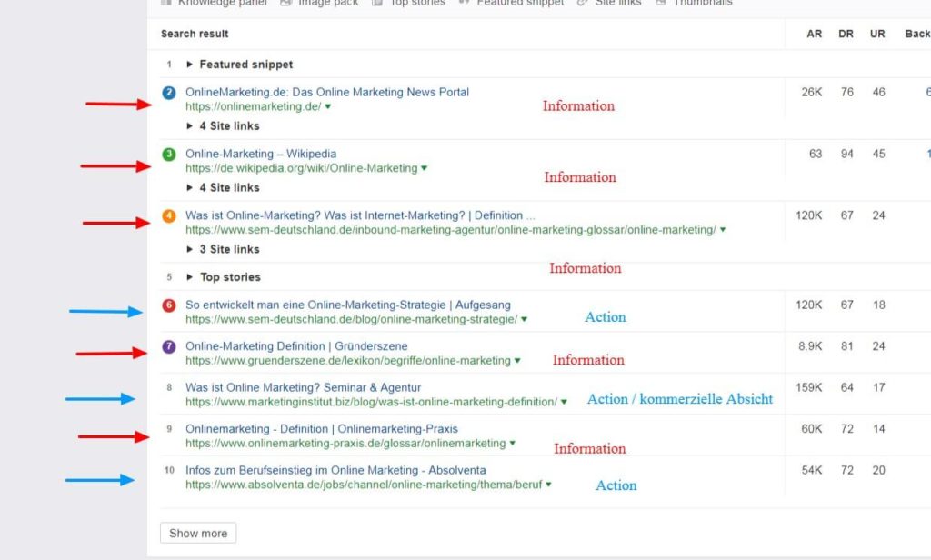
Task: Open dropdown arrow next to de.wikipedia.org URL
Action: (x=424, y=169)
